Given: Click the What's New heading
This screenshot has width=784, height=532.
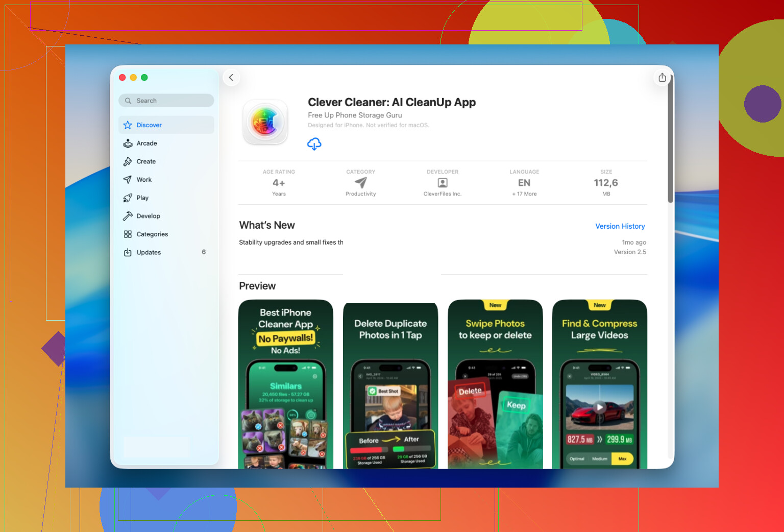Looking at the screenshot, I should pos(267,225).
